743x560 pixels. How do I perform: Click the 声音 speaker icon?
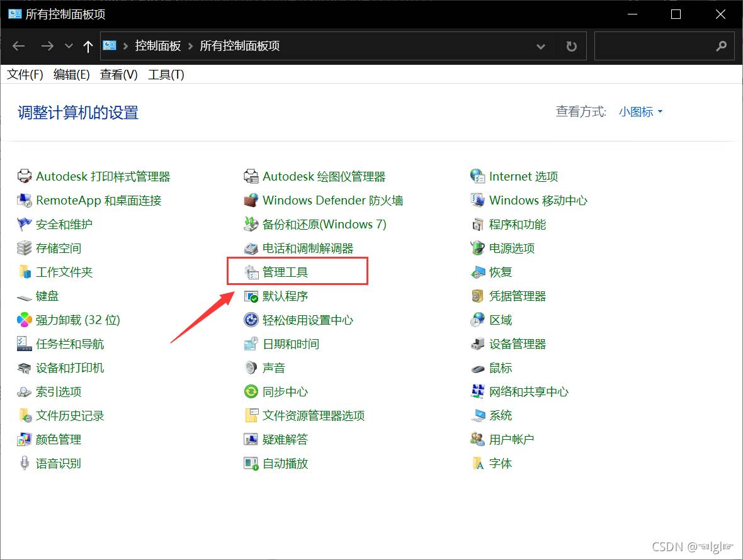coord(251,368)
